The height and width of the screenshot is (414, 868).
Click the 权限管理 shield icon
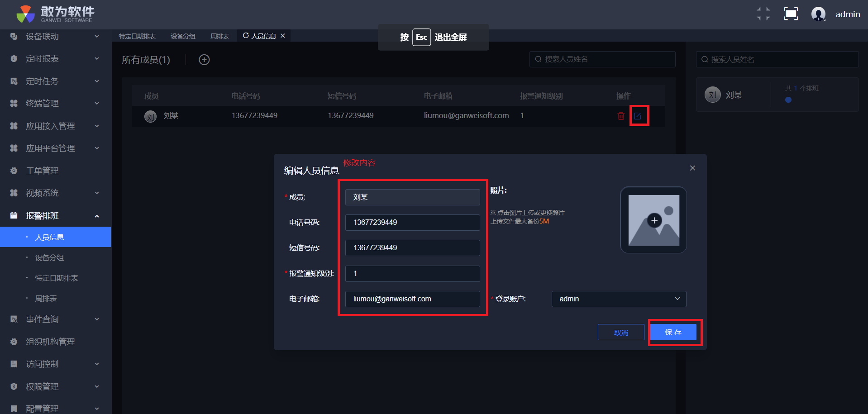click(x=14, y=387)
